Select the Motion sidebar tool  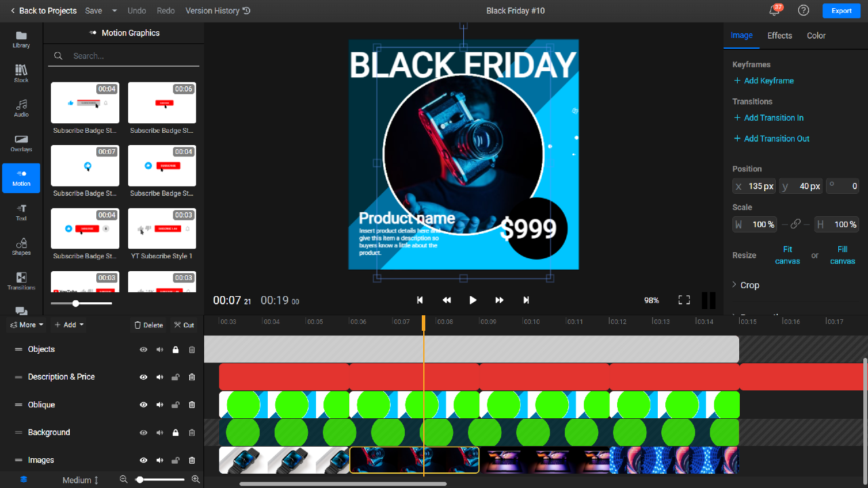click(x=21, y=178)
